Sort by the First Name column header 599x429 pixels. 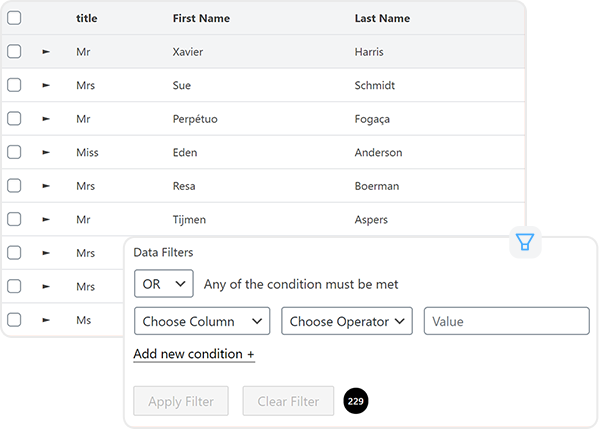[x=201, y=18]
